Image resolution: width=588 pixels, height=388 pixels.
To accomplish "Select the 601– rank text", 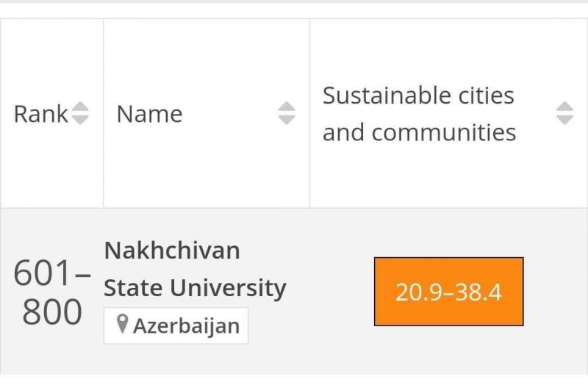I will pyautogui.click(x=52, y=273).
